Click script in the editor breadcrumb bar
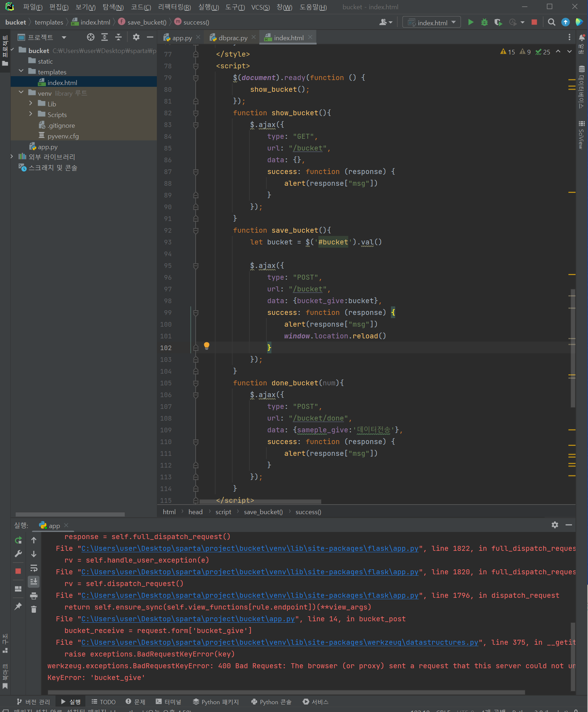 (x=223, y=512)
